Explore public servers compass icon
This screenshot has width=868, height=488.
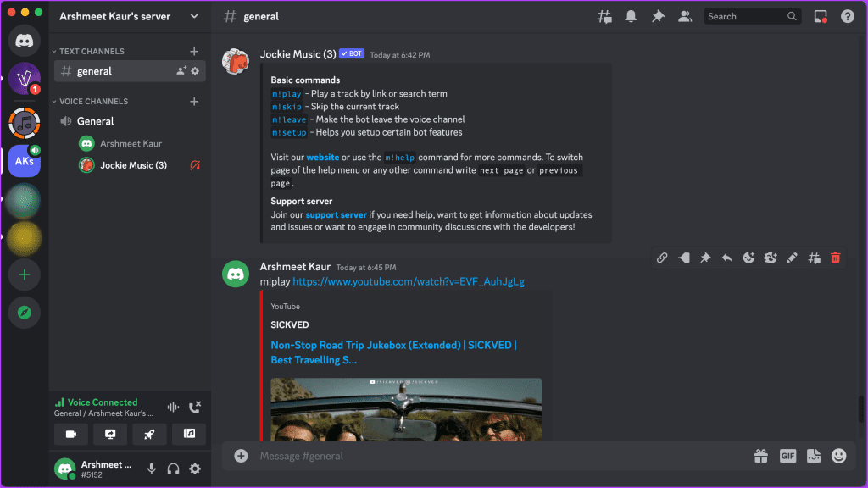pos(25,313)
